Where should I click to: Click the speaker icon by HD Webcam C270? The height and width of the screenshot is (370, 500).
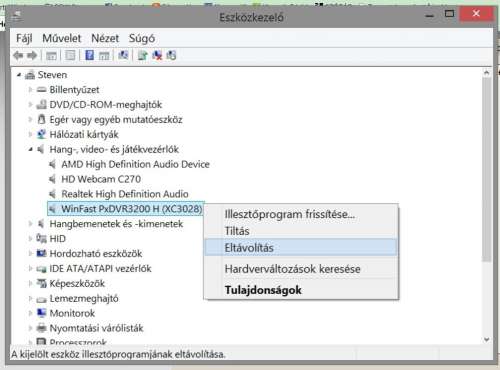pos(52,179)
